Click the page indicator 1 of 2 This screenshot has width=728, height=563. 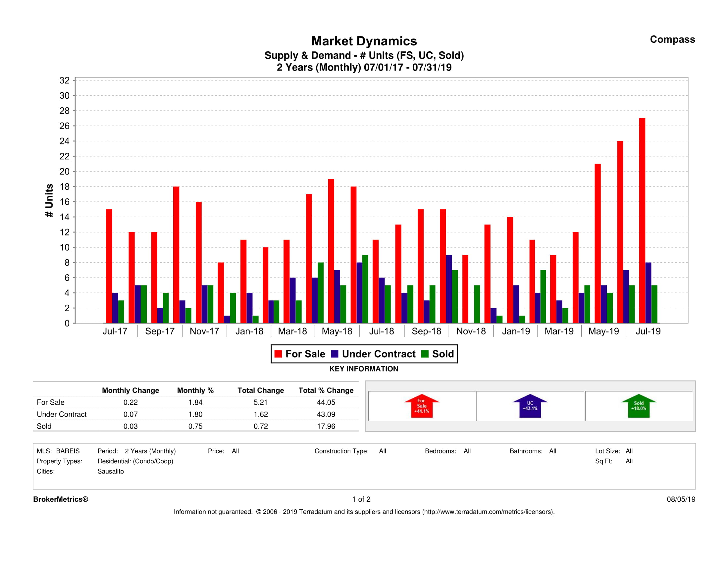click(x=361, y=499)
